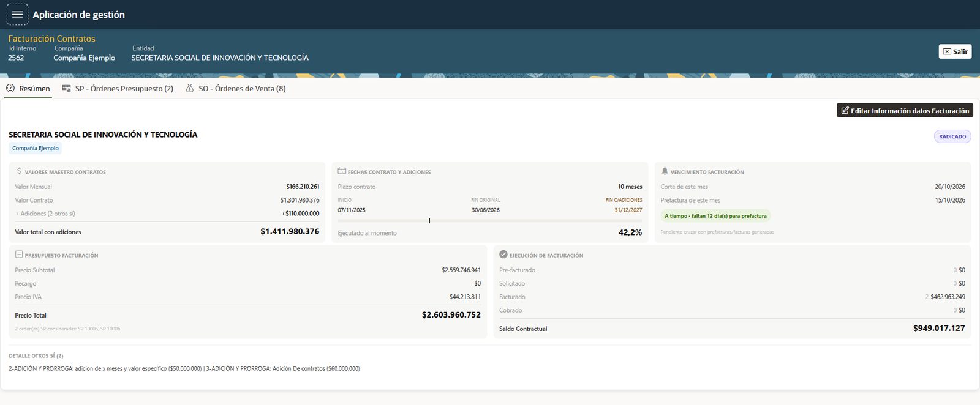Click Editar Información datos Facturación button

tap(905, 111)
